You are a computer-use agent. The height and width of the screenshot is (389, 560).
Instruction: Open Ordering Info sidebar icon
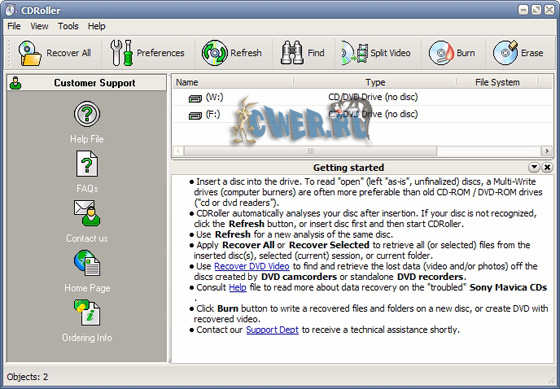pos(87,313)
